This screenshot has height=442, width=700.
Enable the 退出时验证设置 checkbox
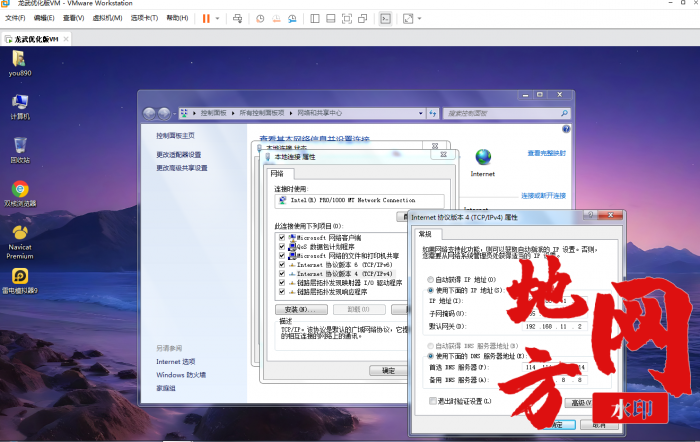pyautogui.click(x=433, y=401)
